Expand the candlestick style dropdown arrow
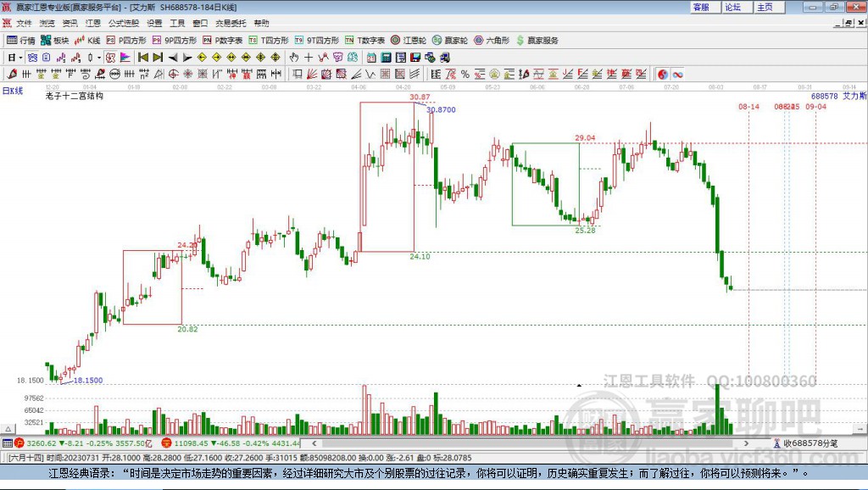868x490 pixels. 99,58
